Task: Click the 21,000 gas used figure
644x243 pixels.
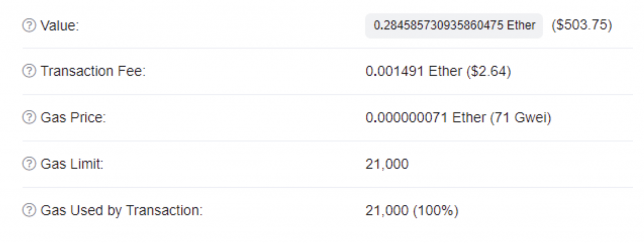Action: click(387, 211)
